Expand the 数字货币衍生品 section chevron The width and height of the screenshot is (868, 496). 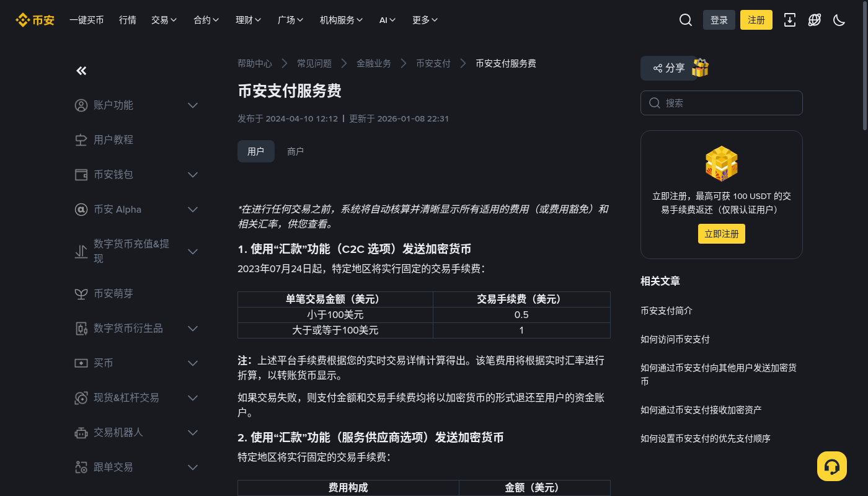pos(193,329)
